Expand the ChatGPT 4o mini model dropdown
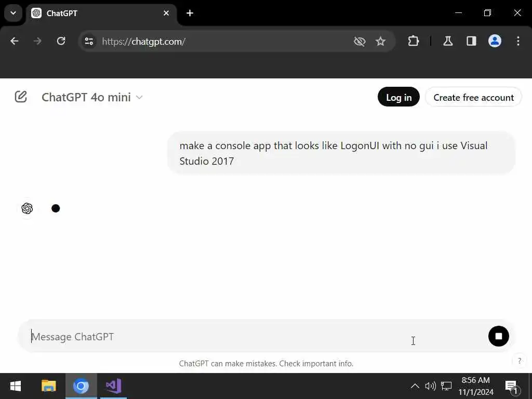The height and width of the screenshot is (399, 532). (92, 97)
